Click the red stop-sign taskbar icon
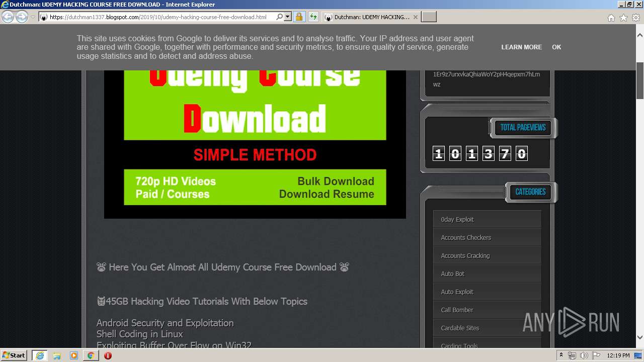644x362 pixels. pos(108,355)
